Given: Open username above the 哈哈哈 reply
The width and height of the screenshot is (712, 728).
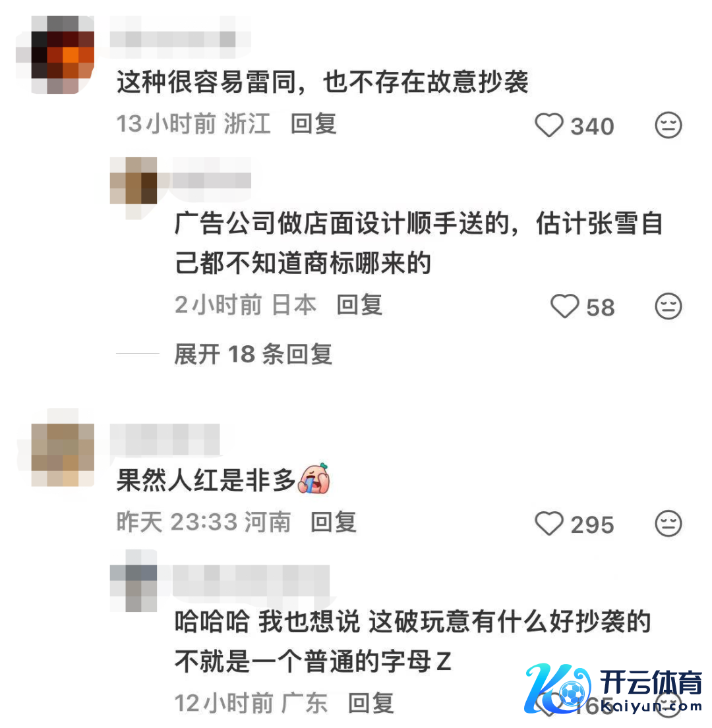Looking at the screenshot, I should click(251, 580).
